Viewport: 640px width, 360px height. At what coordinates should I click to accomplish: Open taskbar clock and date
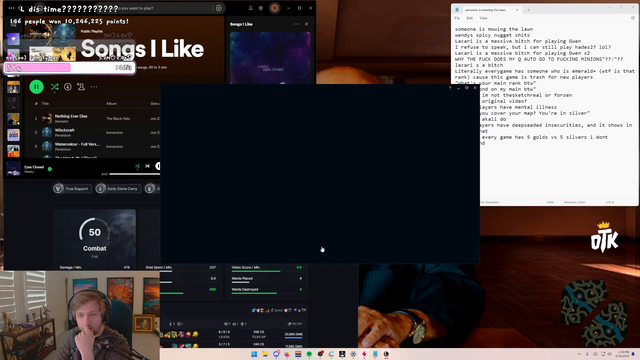[623, 354]
